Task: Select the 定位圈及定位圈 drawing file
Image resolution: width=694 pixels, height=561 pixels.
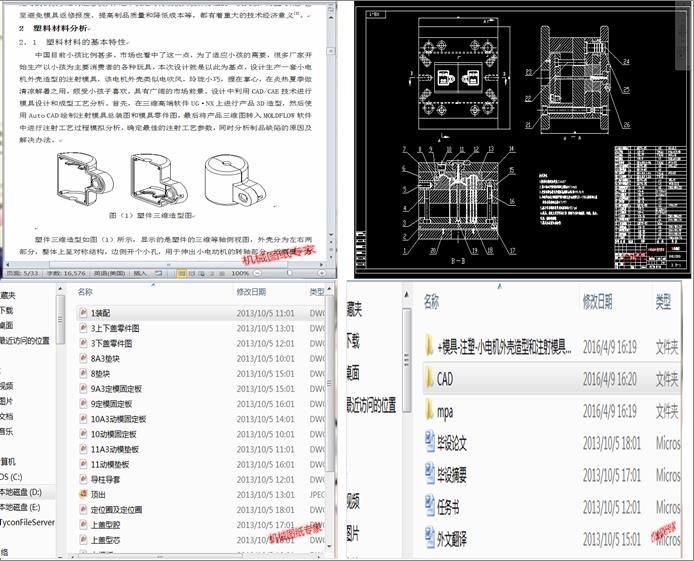Action: 116,509
